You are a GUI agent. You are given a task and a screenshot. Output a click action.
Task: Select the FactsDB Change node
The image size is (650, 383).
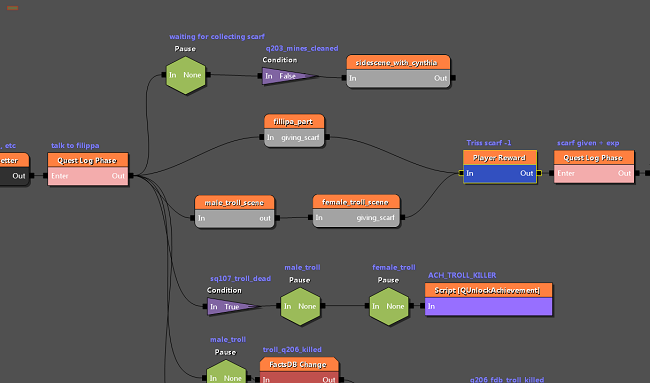299,371
